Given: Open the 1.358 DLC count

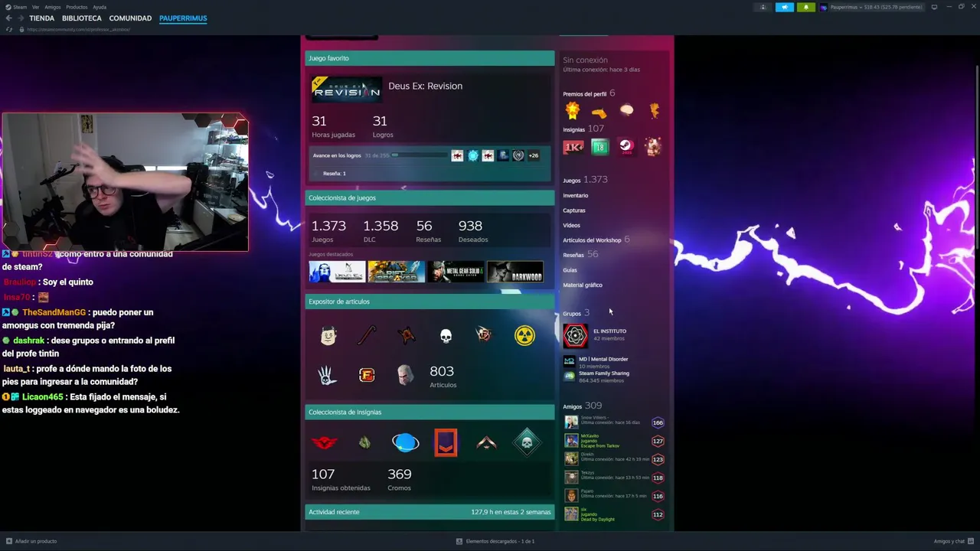Looking at the screenshot, I should [381, 230].
